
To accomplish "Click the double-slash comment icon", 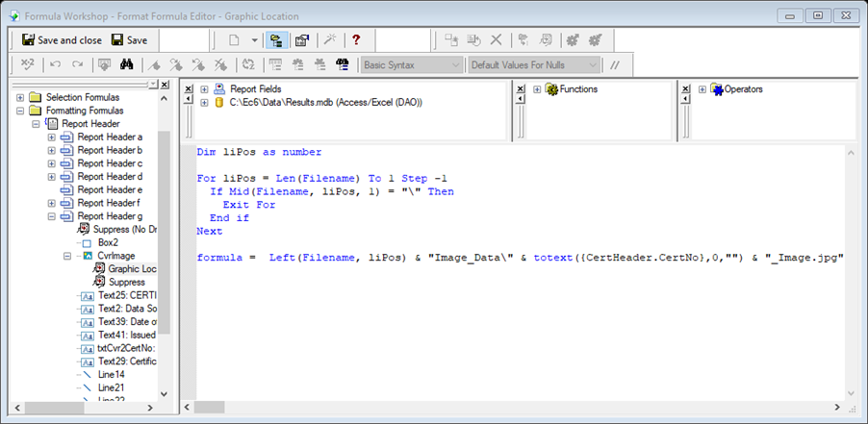I will pyautogui.click(x=615, y=65).
